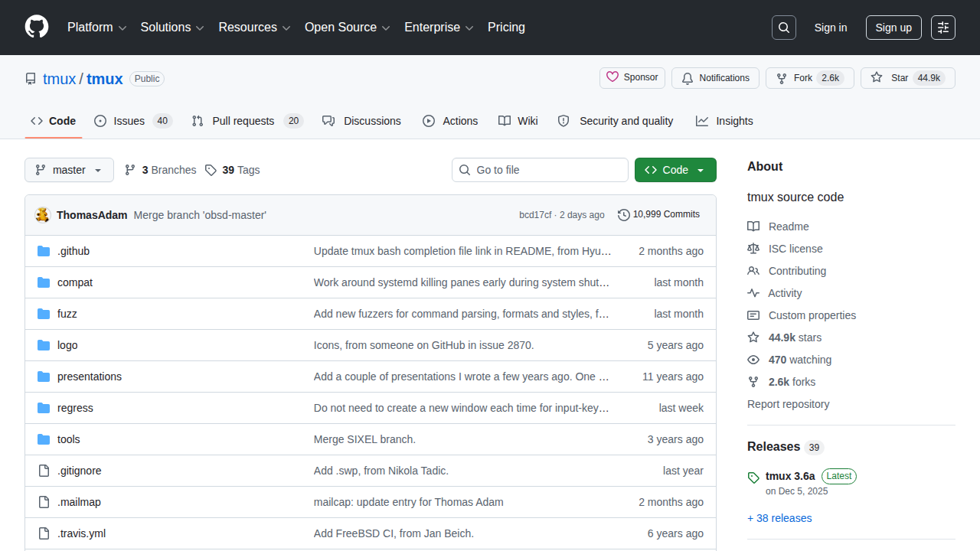Click the ThomasAdam avatar thumbnail
Viewport: 980px width, 551px height.
click(x=43, y=215)
